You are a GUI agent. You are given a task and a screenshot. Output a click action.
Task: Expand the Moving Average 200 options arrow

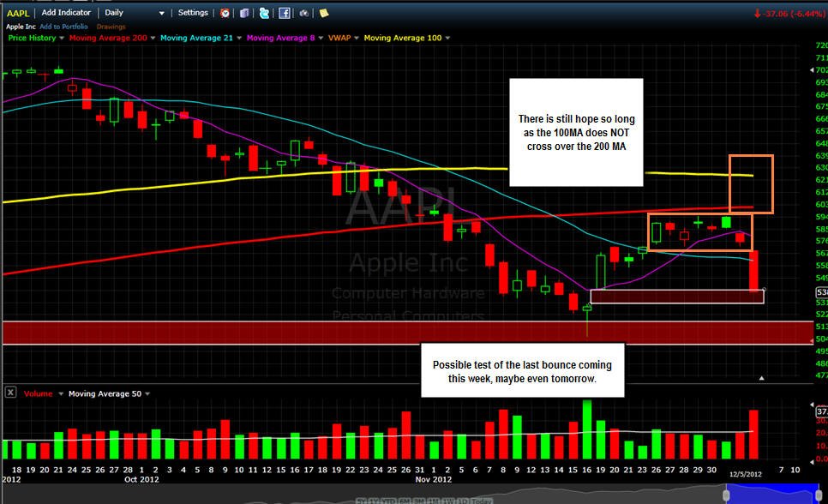[153, 38]
